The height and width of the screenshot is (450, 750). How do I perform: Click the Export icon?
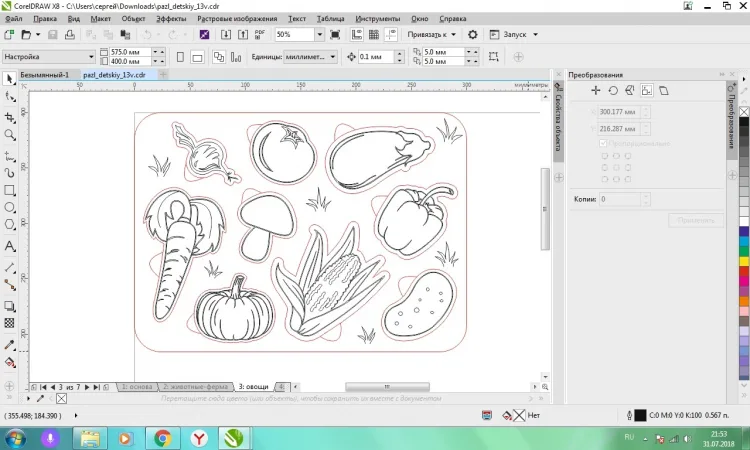tap(243, 34)
